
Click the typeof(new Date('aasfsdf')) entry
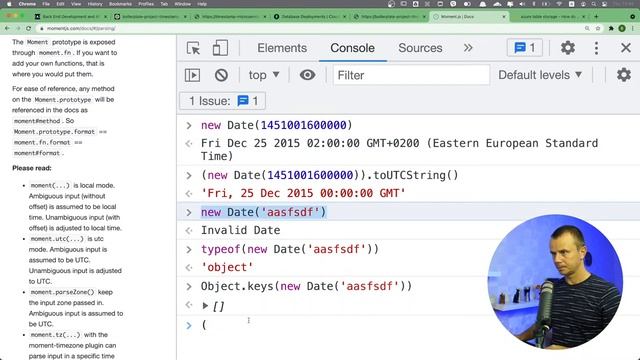pos(290,249)
